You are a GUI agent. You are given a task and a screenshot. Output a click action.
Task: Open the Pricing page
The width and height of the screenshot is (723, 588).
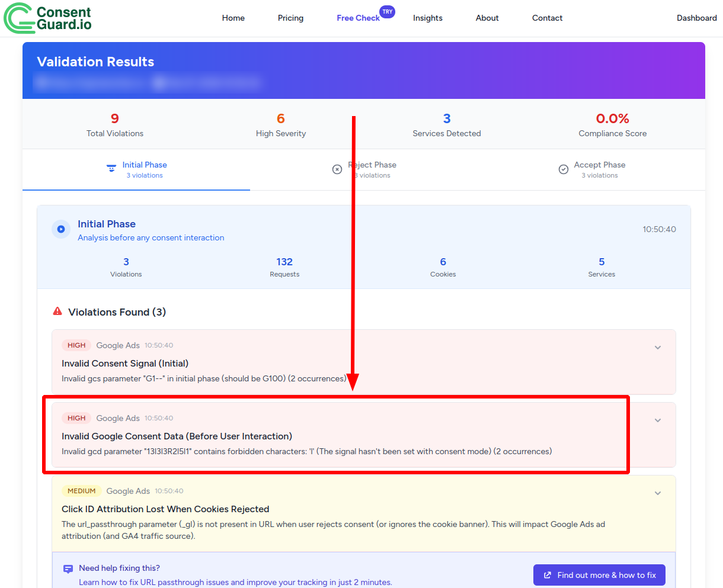tap(290, 18)
